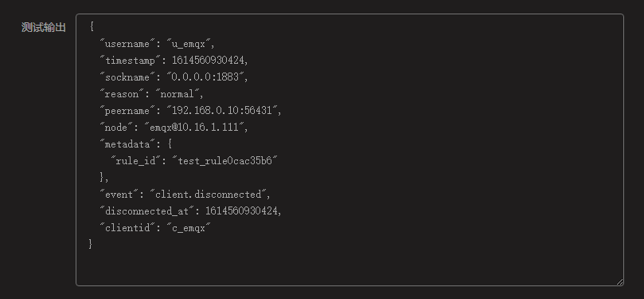The height and width of the screenshot is (299, 644).
Task: Click the event value client.disconnected
Action: (209, 194)
